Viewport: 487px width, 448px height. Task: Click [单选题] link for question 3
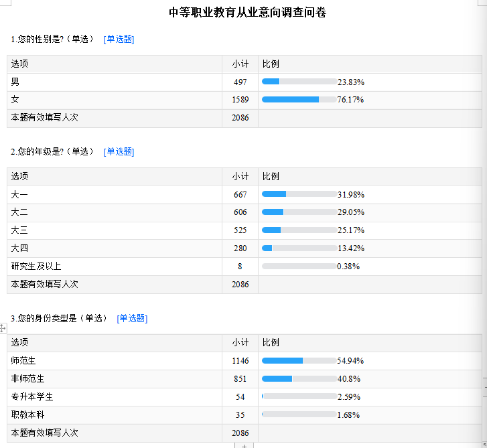click(132, 319)
